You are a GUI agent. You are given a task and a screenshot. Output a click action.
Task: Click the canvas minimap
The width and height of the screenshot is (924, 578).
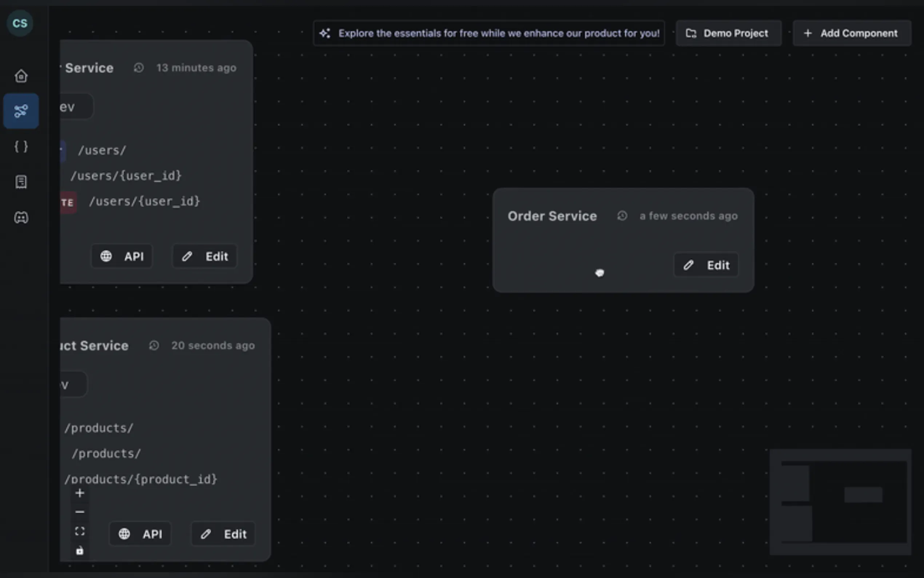(840, 502)
